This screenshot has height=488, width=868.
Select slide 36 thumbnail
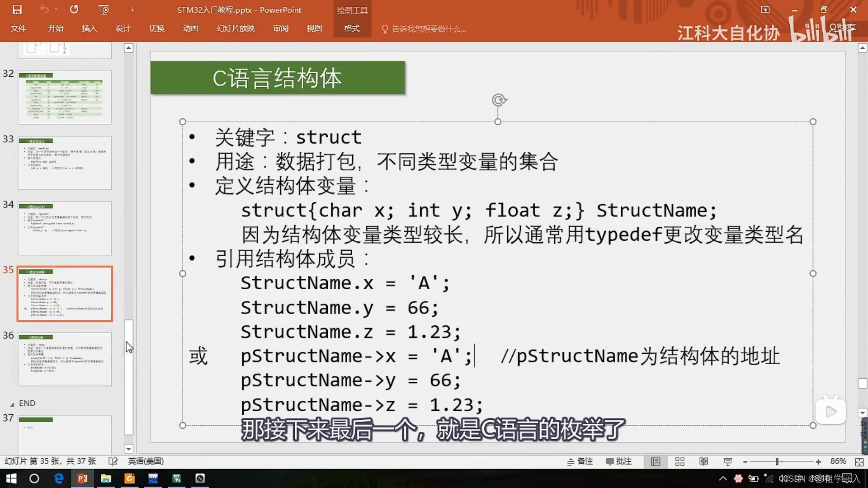[65, 359]
